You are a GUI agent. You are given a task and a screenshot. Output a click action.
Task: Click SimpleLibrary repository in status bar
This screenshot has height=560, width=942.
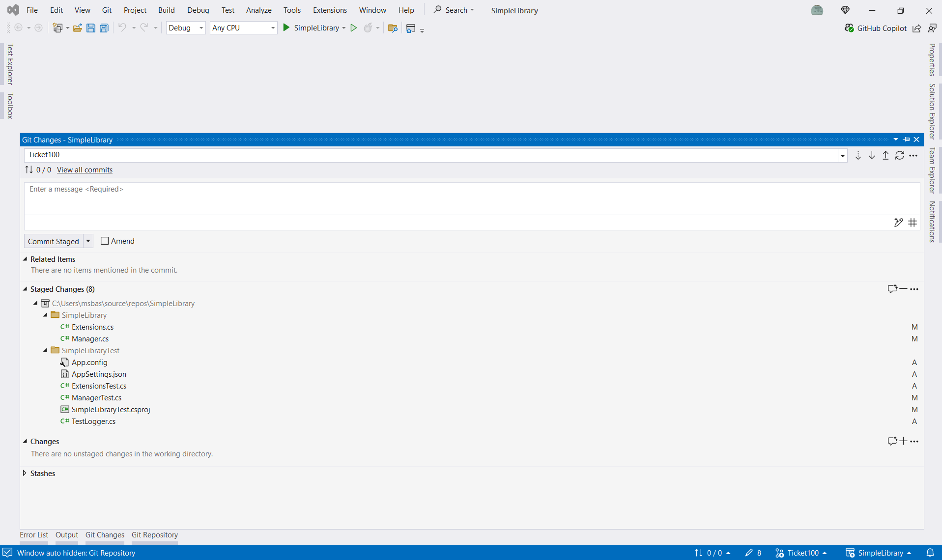point(878,553)
